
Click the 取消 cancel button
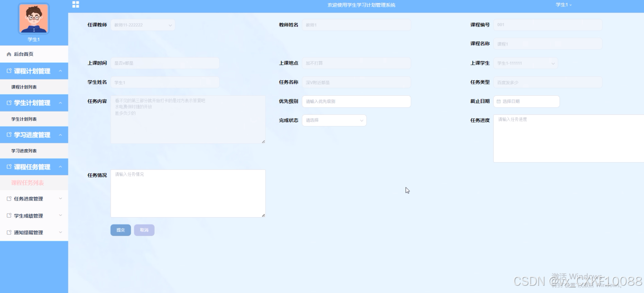pos(144,230)
